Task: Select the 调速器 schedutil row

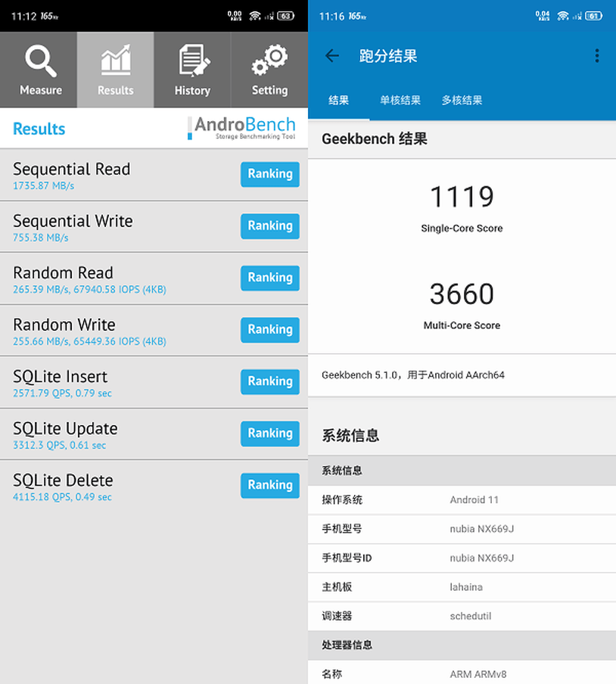Action: [462, 617]
